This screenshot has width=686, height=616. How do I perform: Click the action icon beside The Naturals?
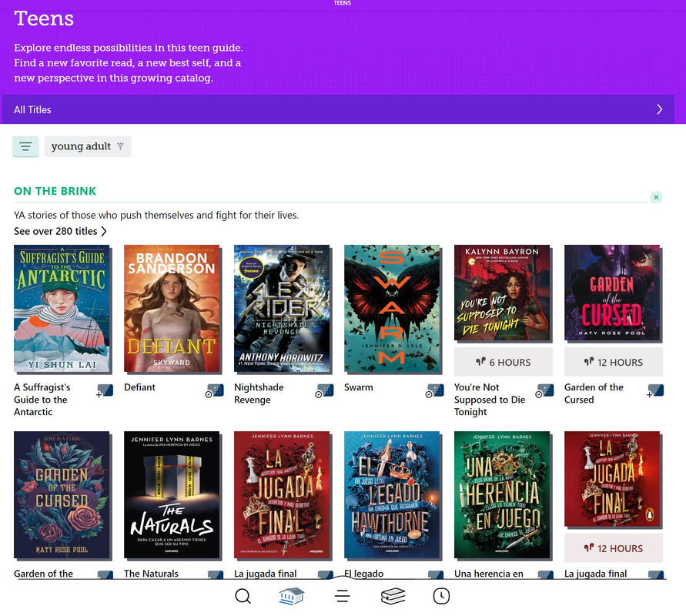click(x=216, y=574)
